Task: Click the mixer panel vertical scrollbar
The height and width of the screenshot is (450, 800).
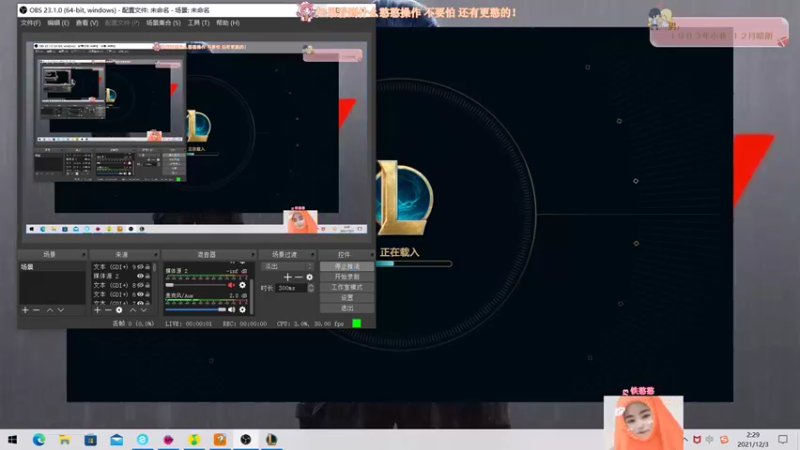Action: point(252,296)
